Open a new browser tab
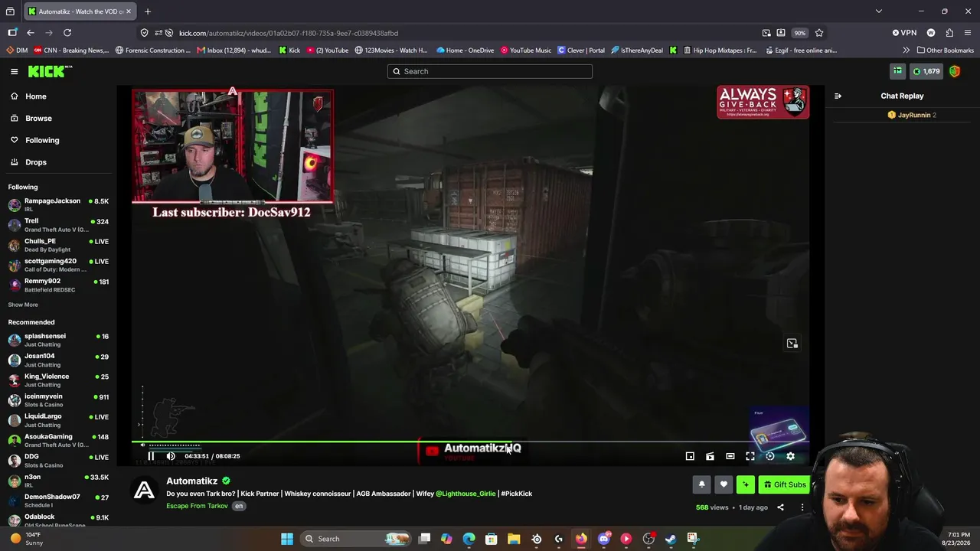The image size is (980, 551). pyautogui.click(x=148, y=11)
